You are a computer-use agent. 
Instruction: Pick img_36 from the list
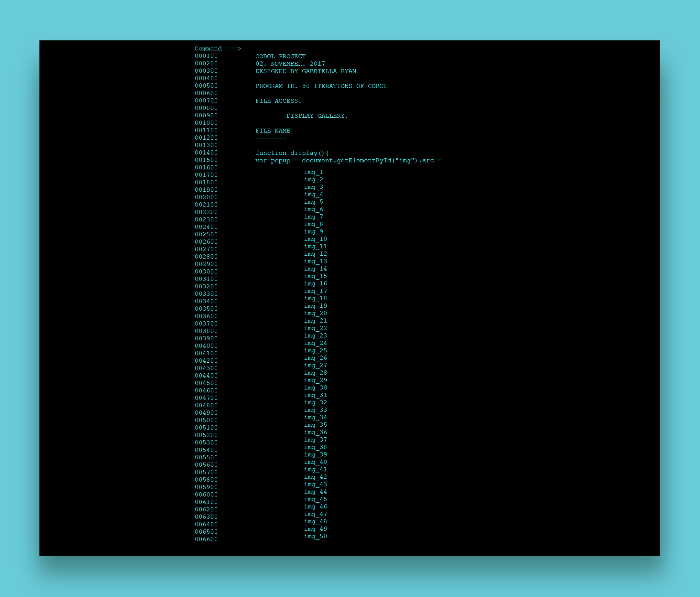pos(315,432)
